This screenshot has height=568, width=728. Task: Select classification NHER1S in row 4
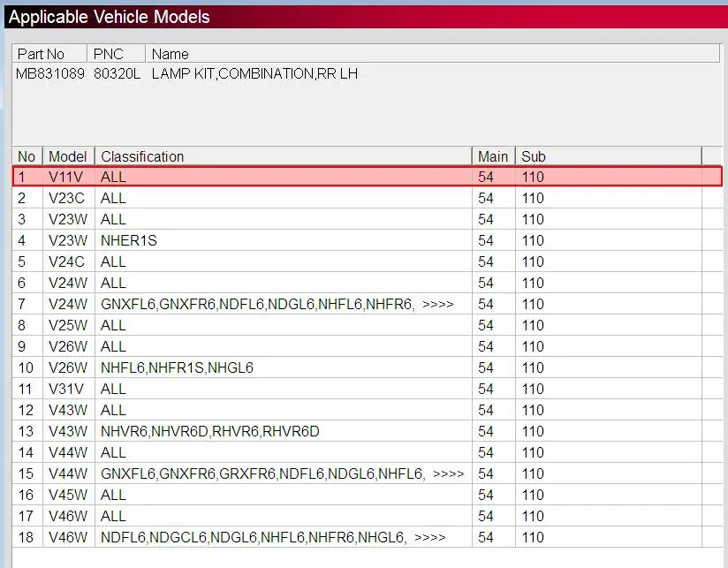click(129, 240)
